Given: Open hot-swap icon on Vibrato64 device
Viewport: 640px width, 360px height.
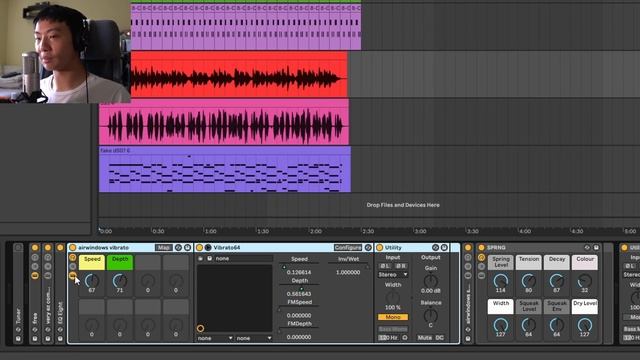Looking at the screenshot, I should pos(368,248).
